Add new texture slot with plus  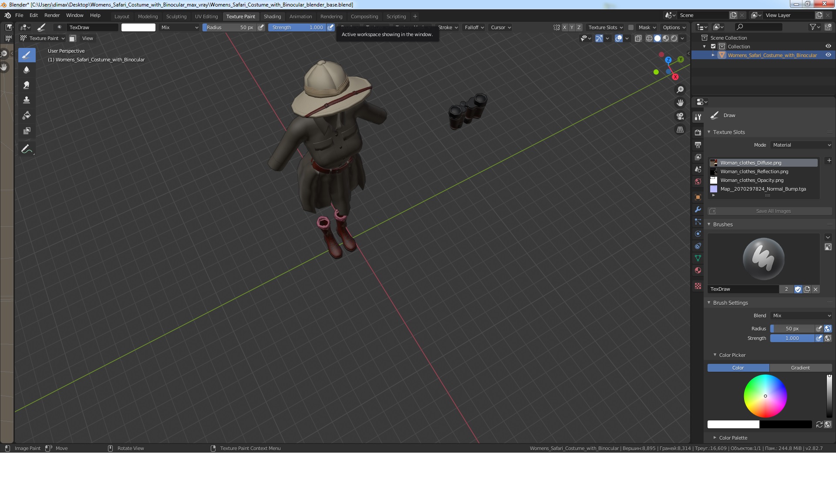pos(829,161)
